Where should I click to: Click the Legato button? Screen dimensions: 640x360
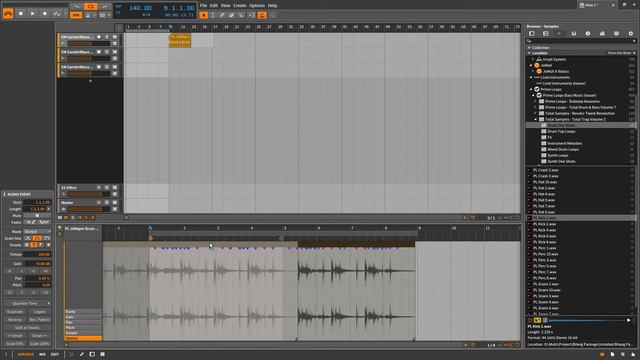[40, 312]
